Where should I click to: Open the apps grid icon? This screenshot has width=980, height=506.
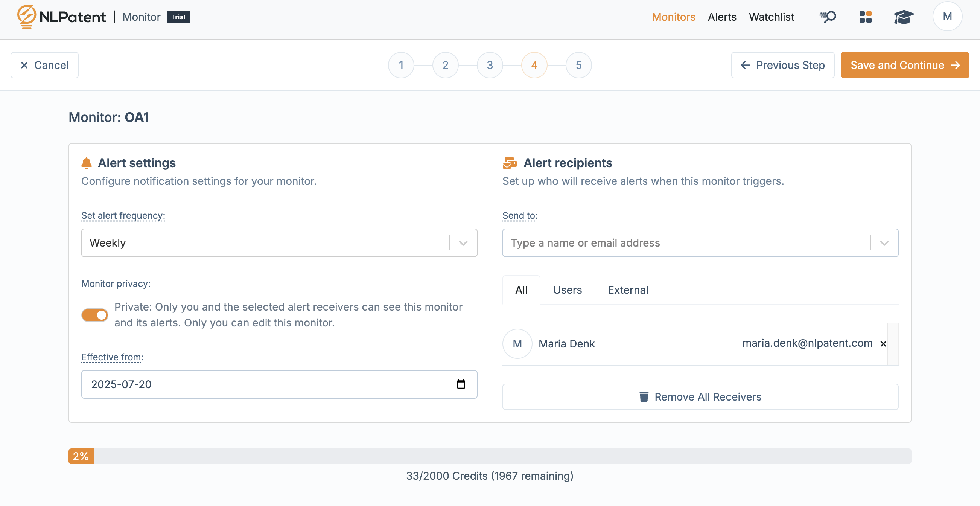point(865,17)
